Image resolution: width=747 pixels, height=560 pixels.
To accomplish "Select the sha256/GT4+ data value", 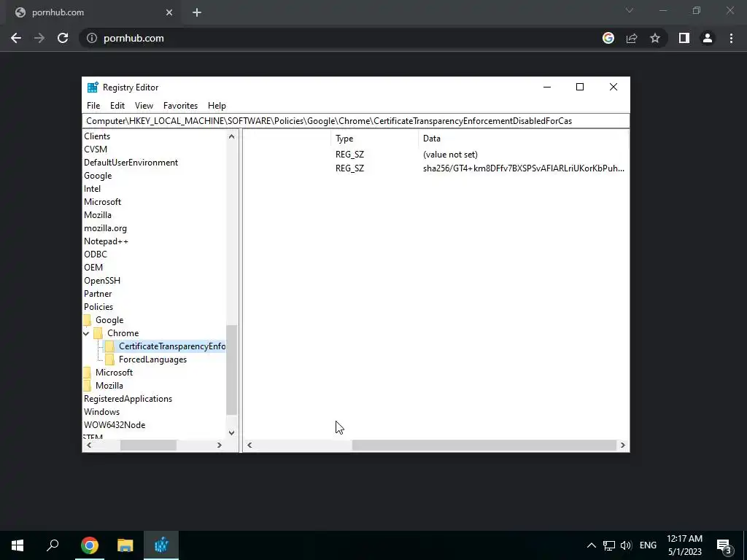I will (524, 168).
